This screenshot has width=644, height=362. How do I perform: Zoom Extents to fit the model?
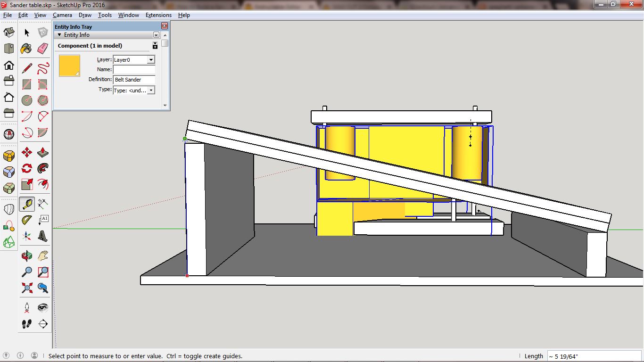pos(27,288)
